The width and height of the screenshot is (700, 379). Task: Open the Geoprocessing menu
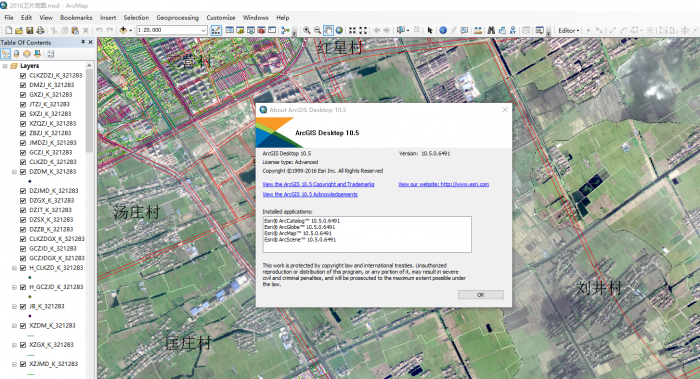(177, 17)
